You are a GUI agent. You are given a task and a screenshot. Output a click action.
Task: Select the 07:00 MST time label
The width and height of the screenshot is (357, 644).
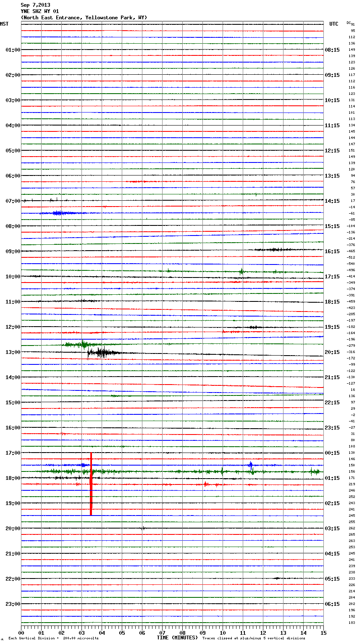[x=13, y=201]
